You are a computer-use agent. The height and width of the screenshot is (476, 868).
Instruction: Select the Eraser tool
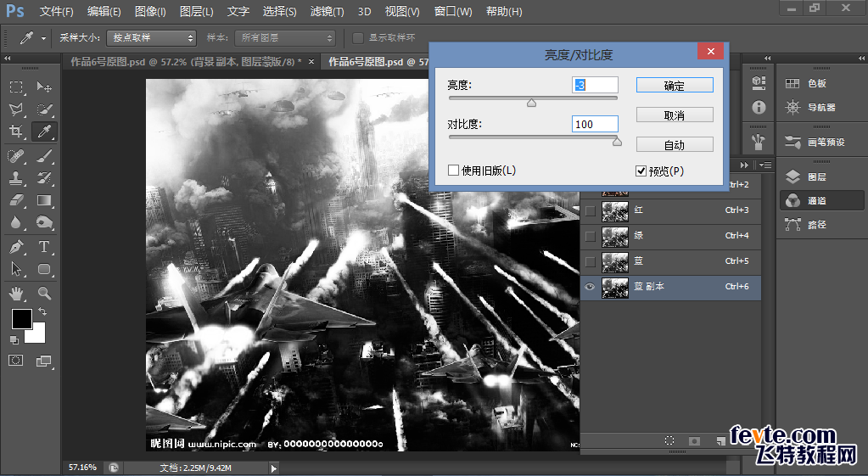[16, 199]
